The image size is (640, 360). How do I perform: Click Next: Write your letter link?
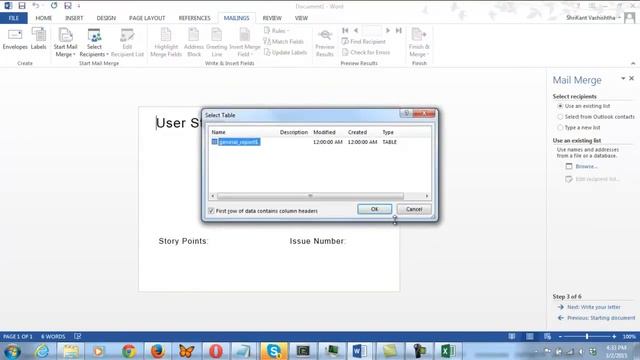[593, 307]
